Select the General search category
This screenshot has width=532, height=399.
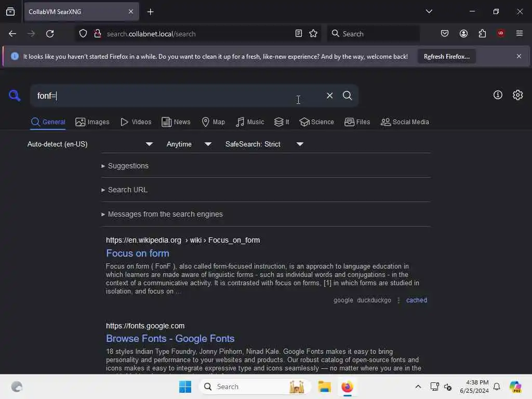(x=48, y=122)
